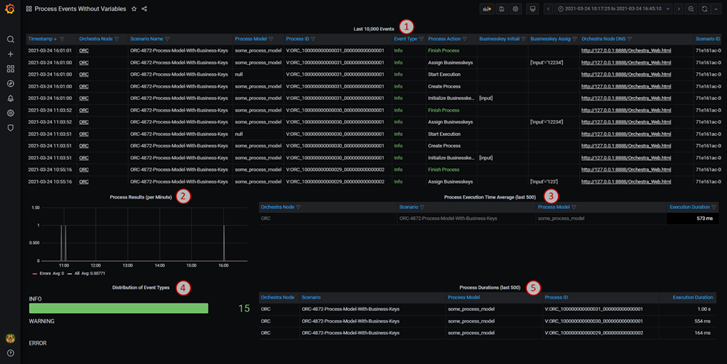Image resolution: width=727 pixels, height=364 pixels.
Task: Open the Process Results (per Minute) panel menu
Action: [x=140, y=197]
